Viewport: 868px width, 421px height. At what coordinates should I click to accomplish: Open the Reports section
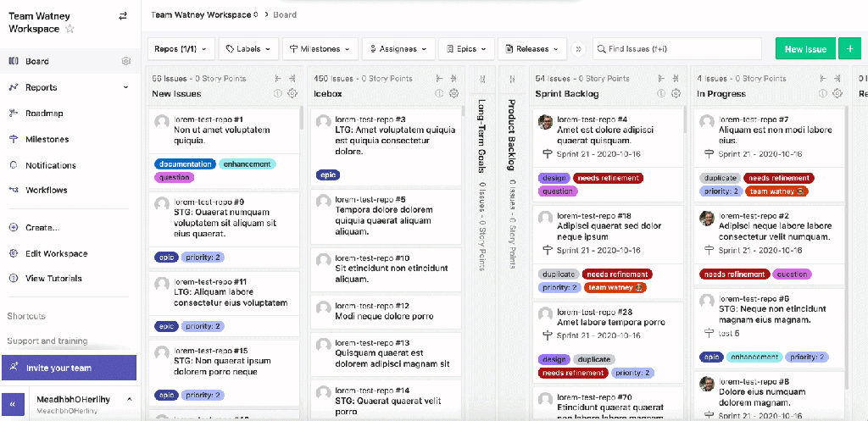tap(41, 87)
